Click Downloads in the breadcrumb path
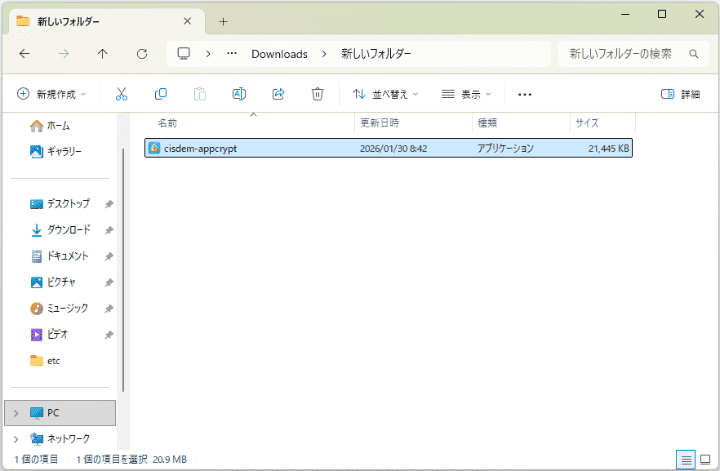The height and width of the screenshot is (471, 720). tap(279, 54)
